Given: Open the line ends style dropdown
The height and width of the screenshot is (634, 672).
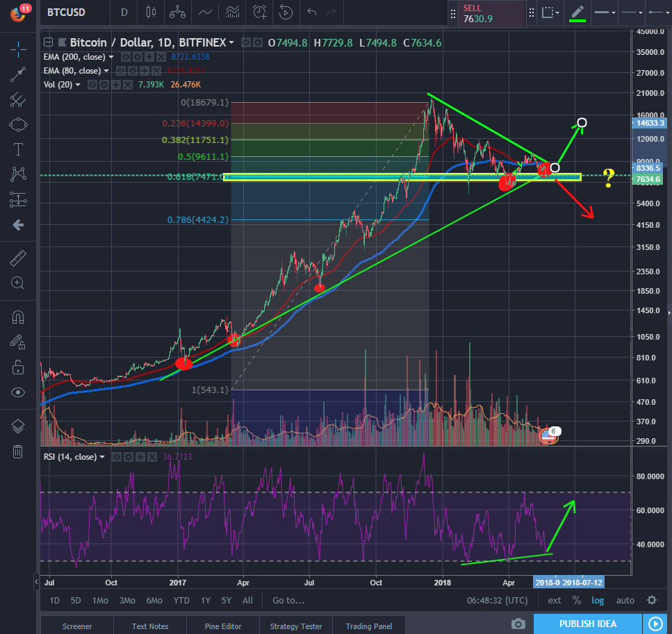Looking at the screenshot, I should click(658, 12).
